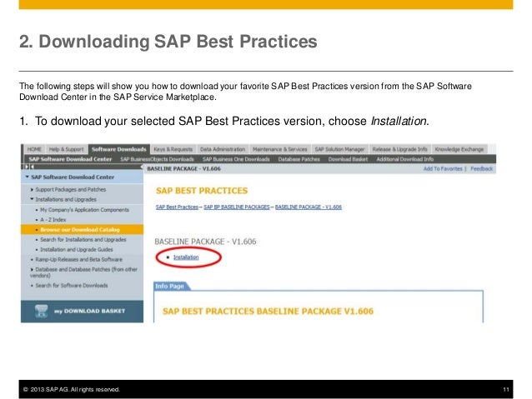The image size is (532, 399).
Task: Click SAP Best Practices breadcrumb link
Action: point(177,207)
